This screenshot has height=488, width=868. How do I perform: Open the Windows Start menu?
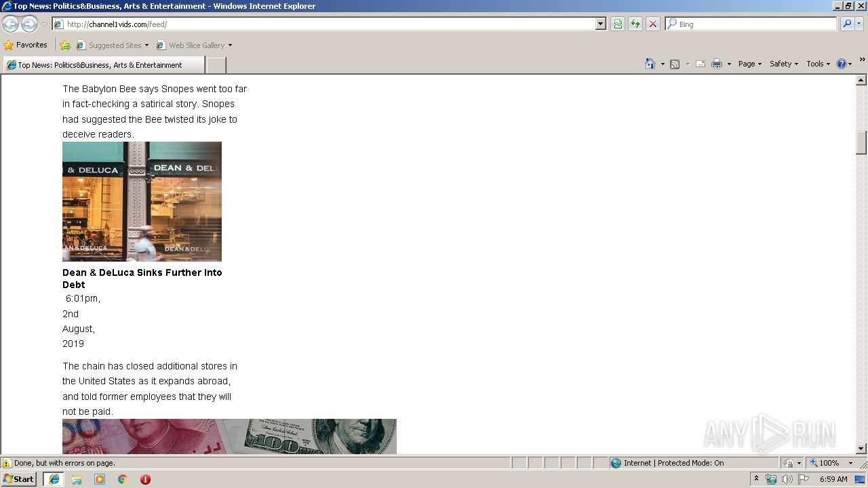(18, 479)
